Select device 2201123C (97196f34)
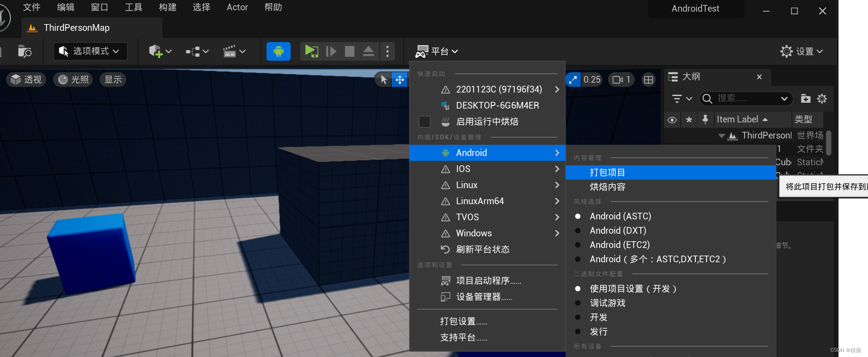Image resolution: width=868 pixels, height=357 pixels. click(x=487, y=89)
